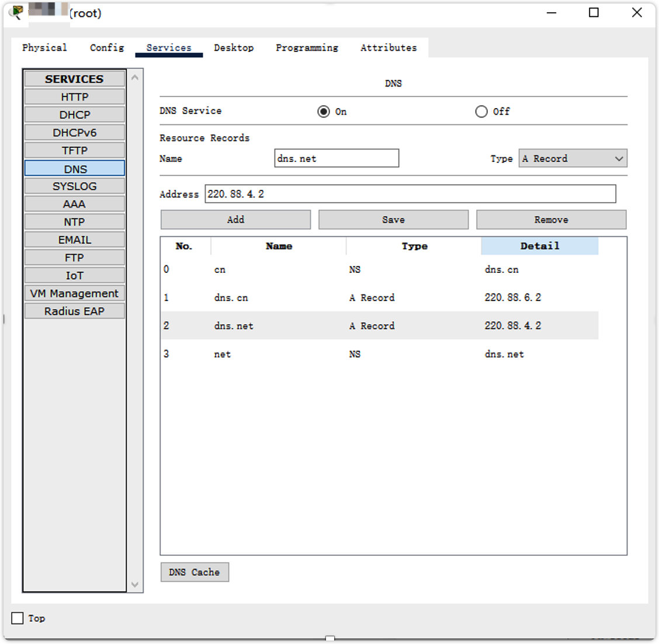Go to the Programming tab
Screen dimensions: 659x644
[307, 48]
